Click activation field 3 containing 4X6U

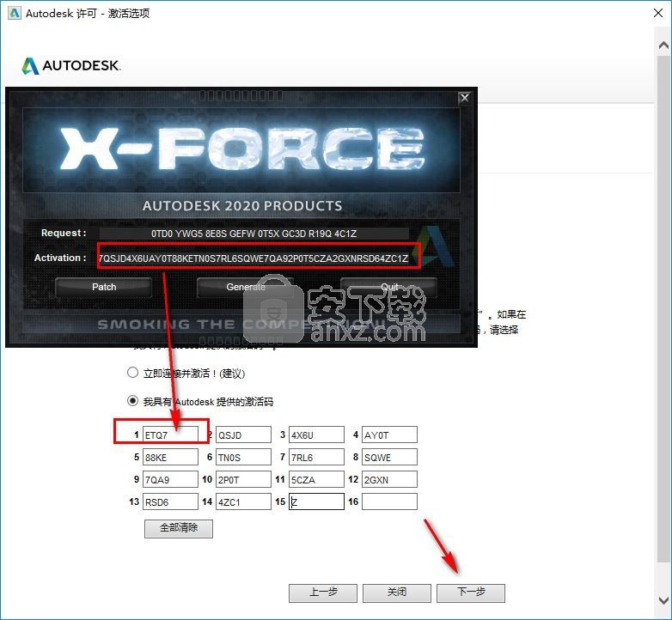point(316,435)
